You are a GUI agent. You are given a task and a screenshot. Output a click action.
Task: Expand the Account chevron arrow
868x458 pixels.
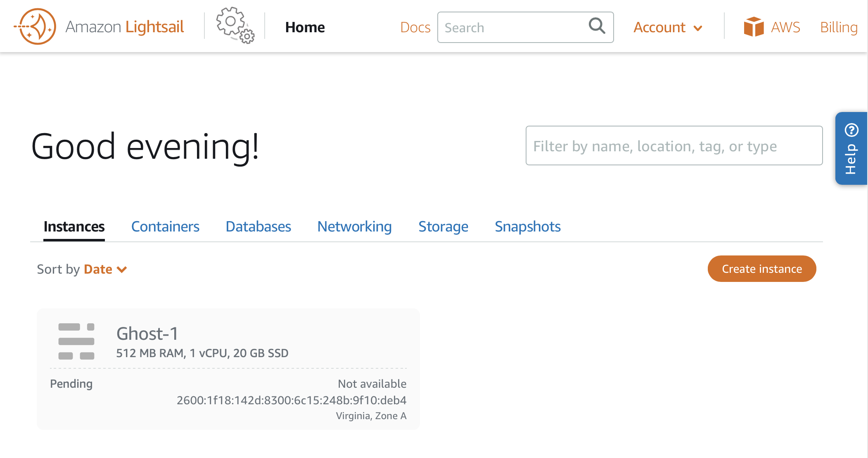tap(698, 28)
